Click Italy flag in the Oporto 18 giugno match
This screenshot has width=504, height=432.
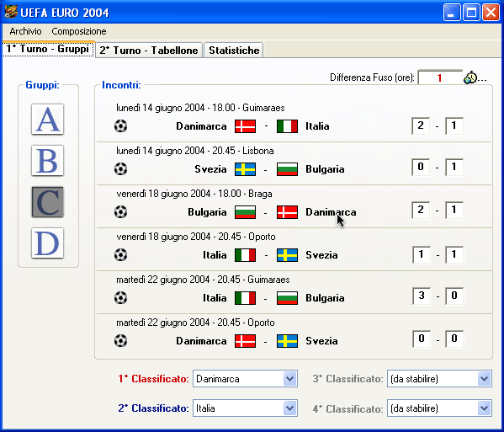click(x=245, y=255)
